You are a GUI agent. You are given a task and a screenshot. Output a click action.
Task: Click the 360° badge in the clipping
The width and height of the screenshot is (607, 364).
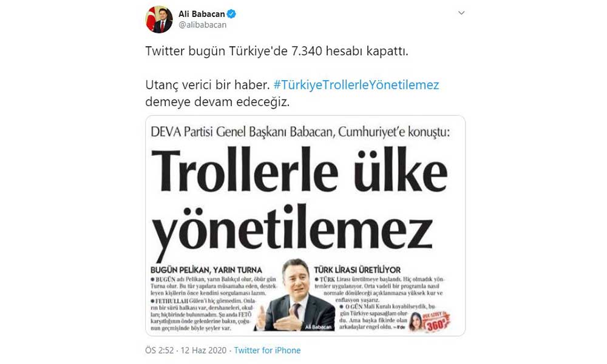coord(438,322)
